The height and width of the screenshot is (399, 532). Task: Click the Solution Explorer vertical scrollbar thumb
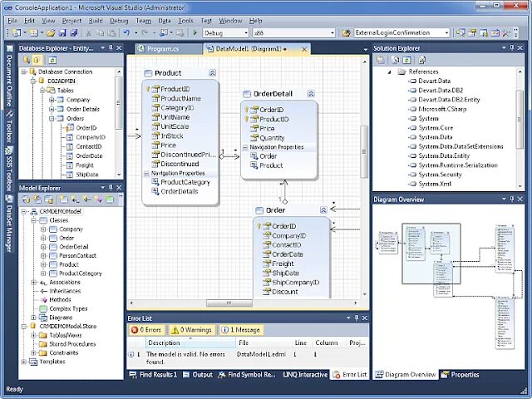(520, 119)
